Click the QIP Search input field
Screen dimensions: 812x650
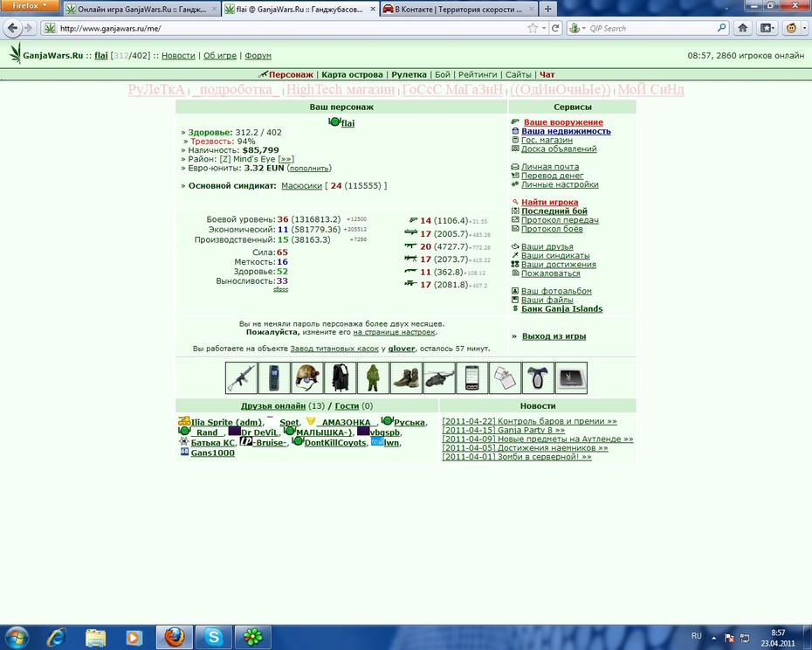coord(651,29)
